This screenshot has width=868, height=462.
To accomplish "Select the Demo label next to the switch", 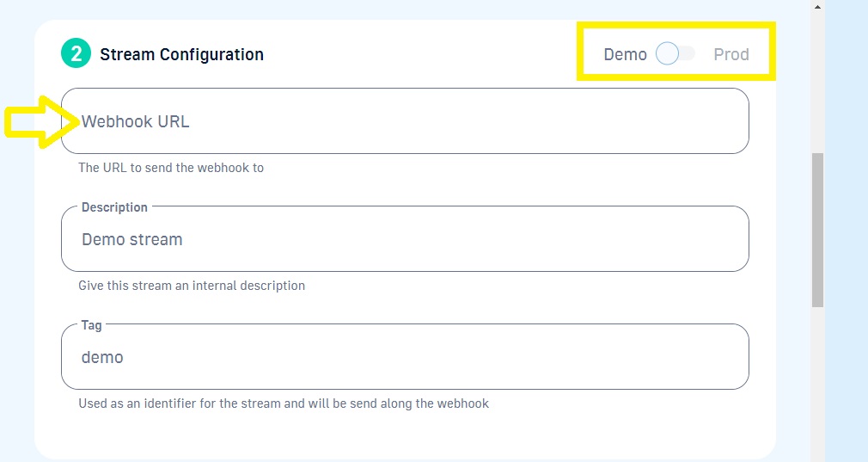I will tap(625, 54).
